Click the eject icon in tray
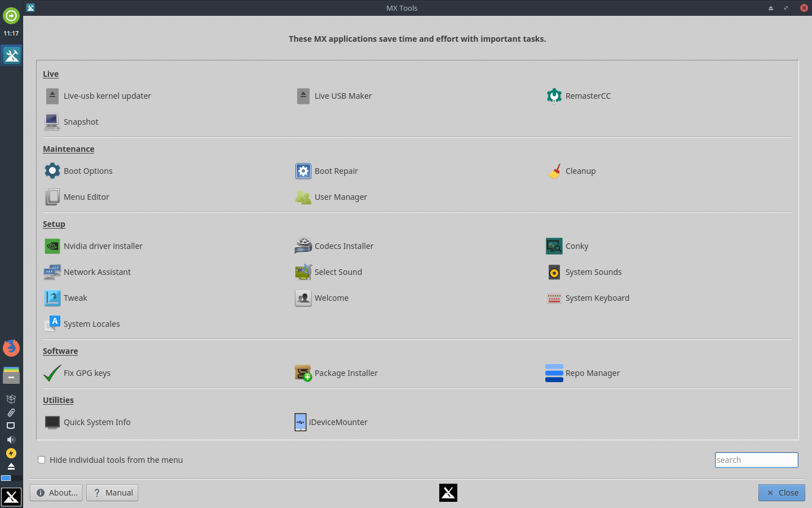812x508 pixels. 11,466
